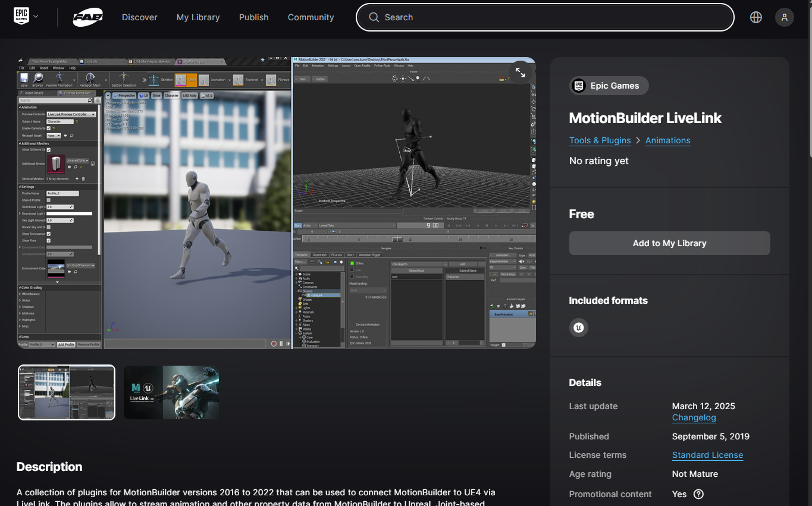Viewport: 812px width, 506px height.
Task: Switch to the Skeleton editing mode icon
Action: 153,78
